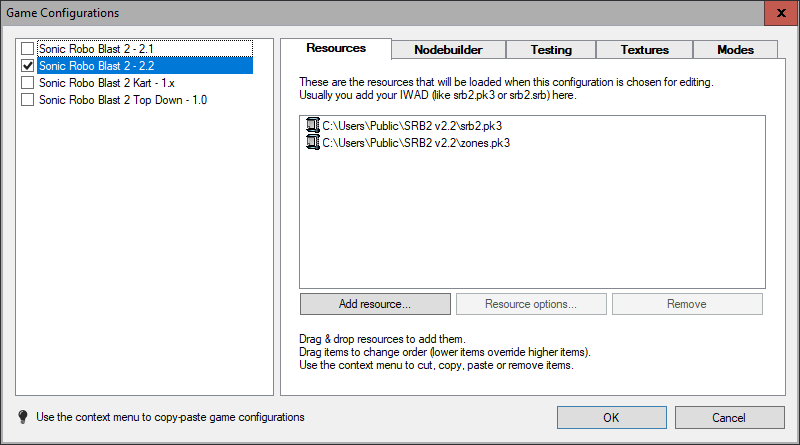Uncheck the Sonic Robo Blast 2 - 2.2 checkbox
This screenshot has height=445, width=800.
[28, 65]
